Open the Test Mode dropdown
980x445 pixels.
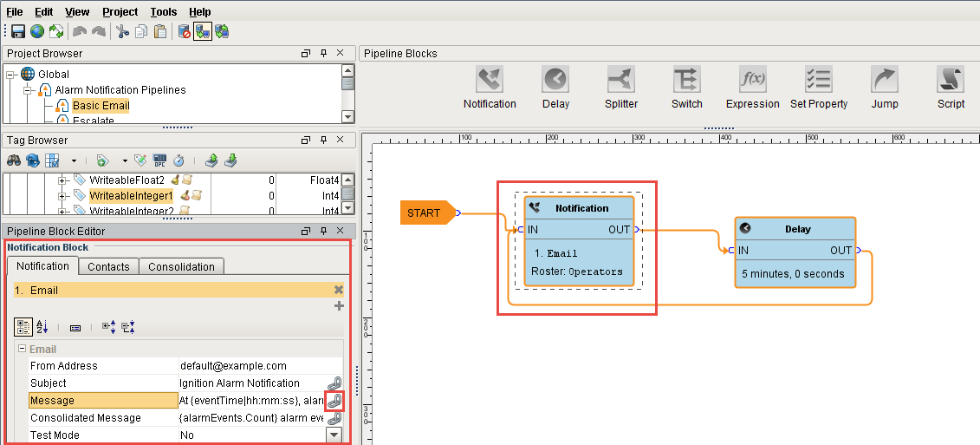pyautogui.click(x=334, y=435)
